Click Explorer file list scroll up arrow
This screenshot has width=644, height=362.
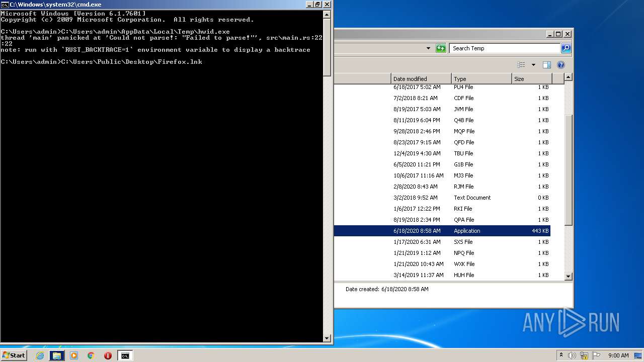(x=568, y=77)
